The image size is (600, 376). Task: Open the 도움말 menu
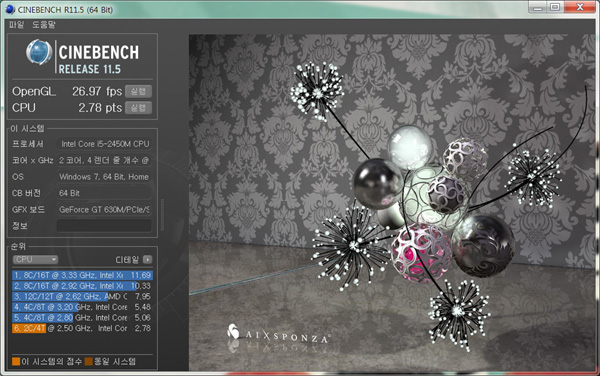click(x=44, y=25)
